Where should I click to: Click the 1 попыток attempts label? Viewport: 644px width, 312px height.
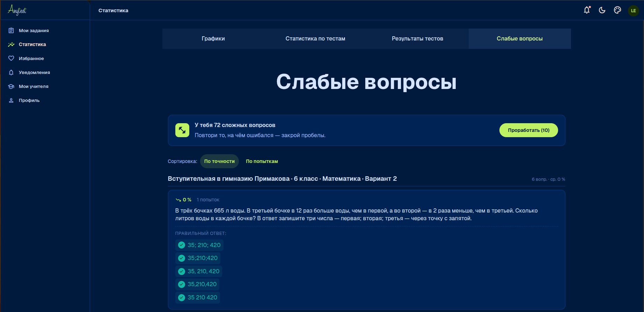[x=208, y=200]
